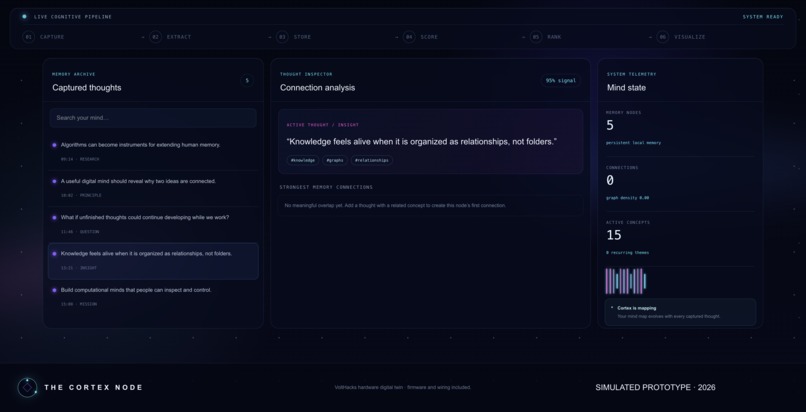Screen dimensions: 806x412
Task: Click the purple dot beside the Algorithms thought
Action: point(54,145)
